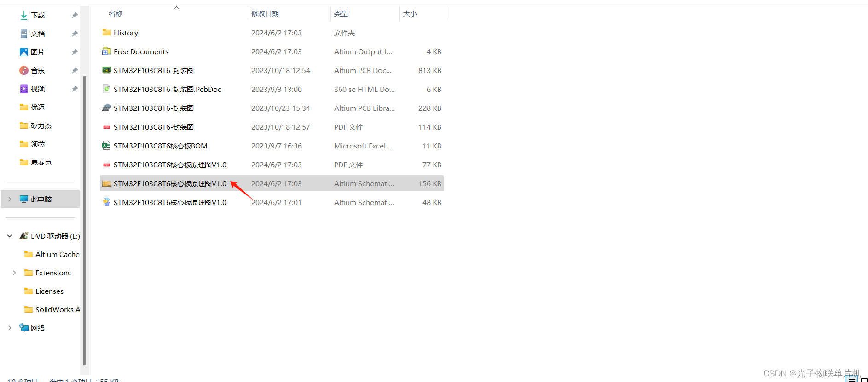Click the 77 KB PDF schematic icon
The height and width of the screenshot is (382, 868).
coord(107,165)
